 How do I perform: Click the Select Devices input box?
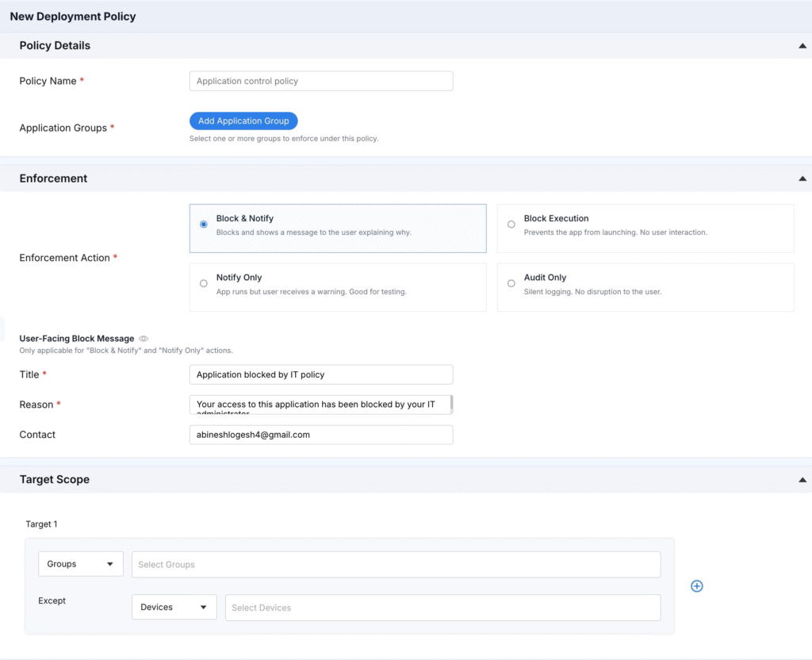pyautogui.click(x=442, y=607)
